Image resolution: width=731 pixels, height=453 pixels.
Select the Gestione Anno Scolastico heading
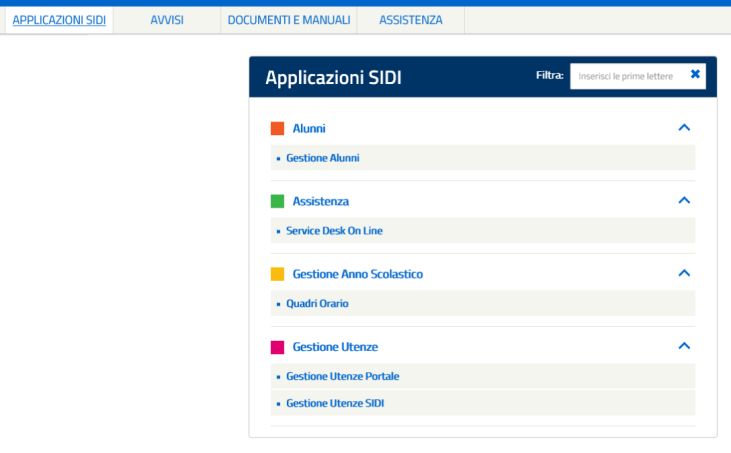click(x=358, y=274)
